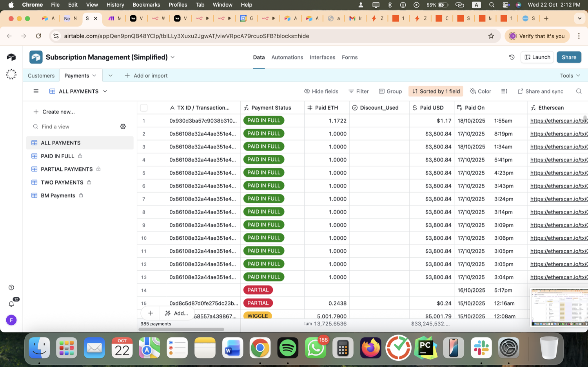
Task: Switch to the Customers table tab
Action: [x=41, y=76]
